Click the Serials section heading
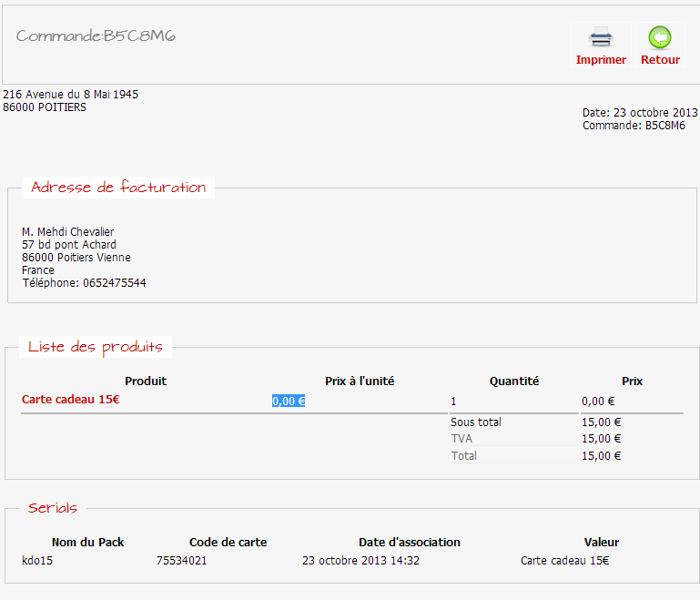Image resolution: width=700 pixels, height=600 pixels. coord(53,508)
